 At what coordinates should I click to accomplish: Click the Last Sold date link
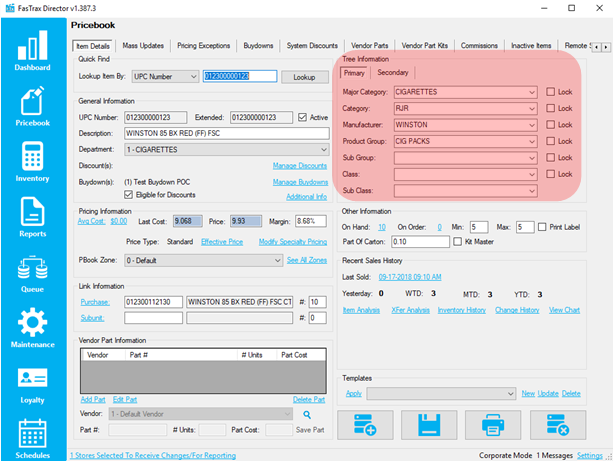coord(410,277)
